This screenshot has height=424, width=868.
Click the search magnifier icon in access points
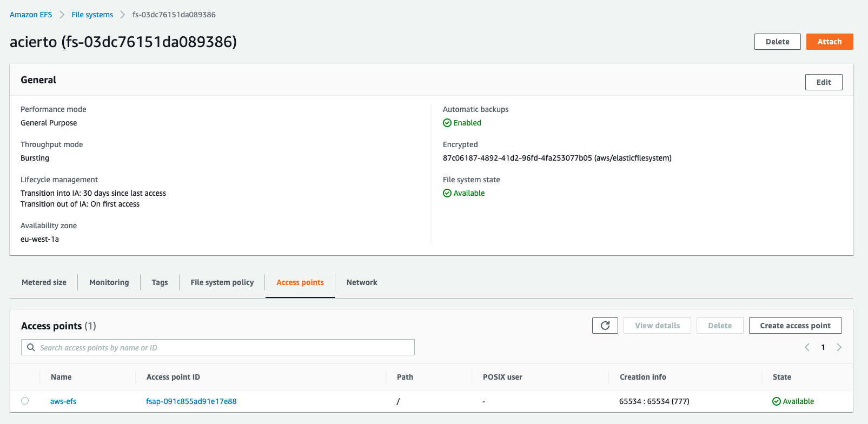click(31, 347)
